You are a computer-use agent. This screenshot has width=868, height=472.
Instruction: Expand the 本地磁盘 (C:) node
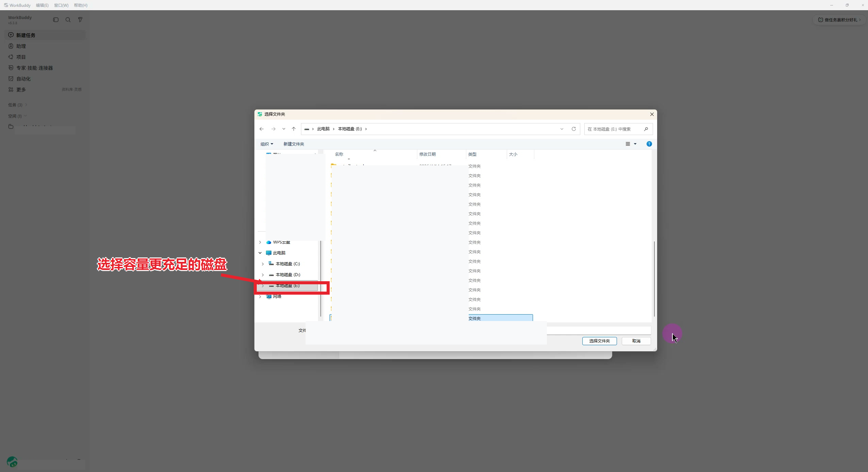(263, 264)
